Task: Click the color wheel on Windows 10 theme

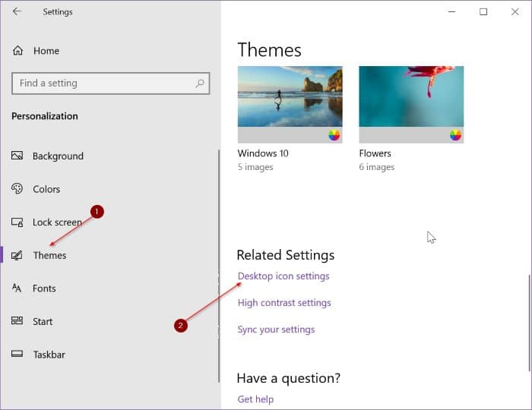Action: (334, 135)
